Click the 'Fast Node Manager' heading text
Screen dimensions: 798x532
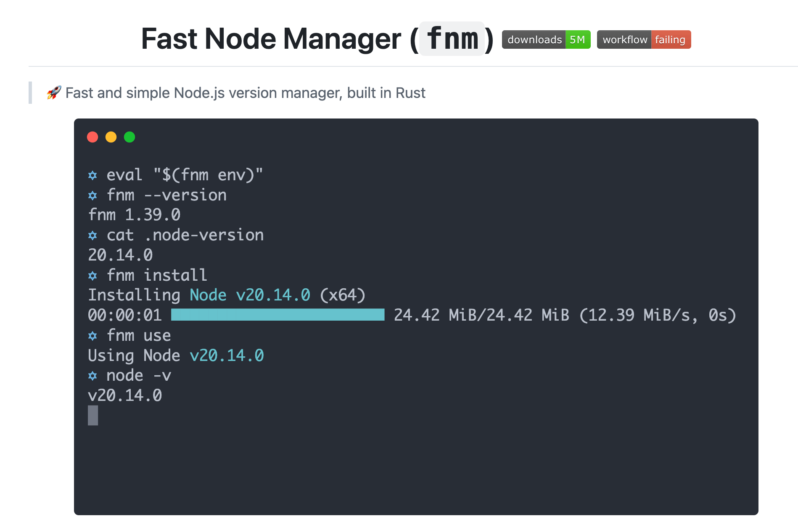pyautogui.click(x=271, y=39)
